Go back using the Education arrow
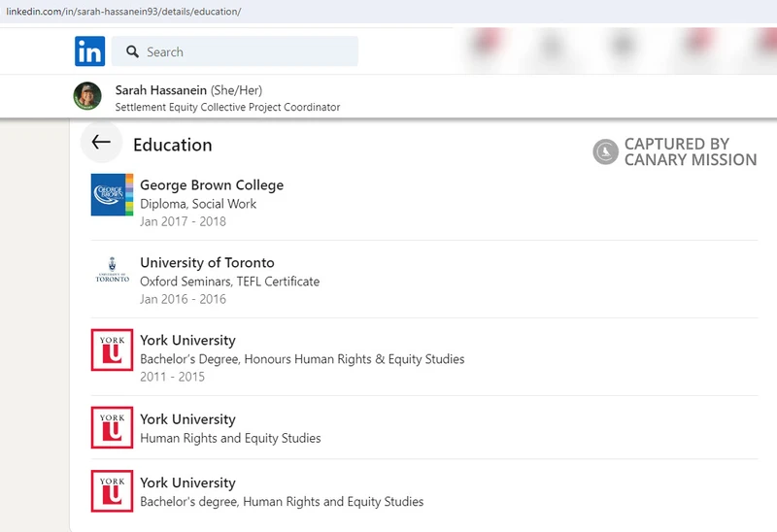 (101, 142)
